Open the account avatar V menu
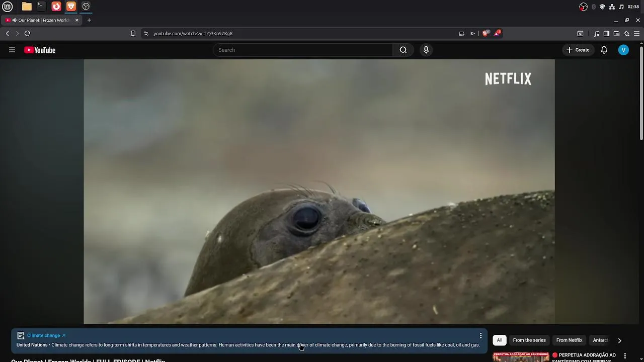This screenshot has width=644, height=362. click(623, 50)
